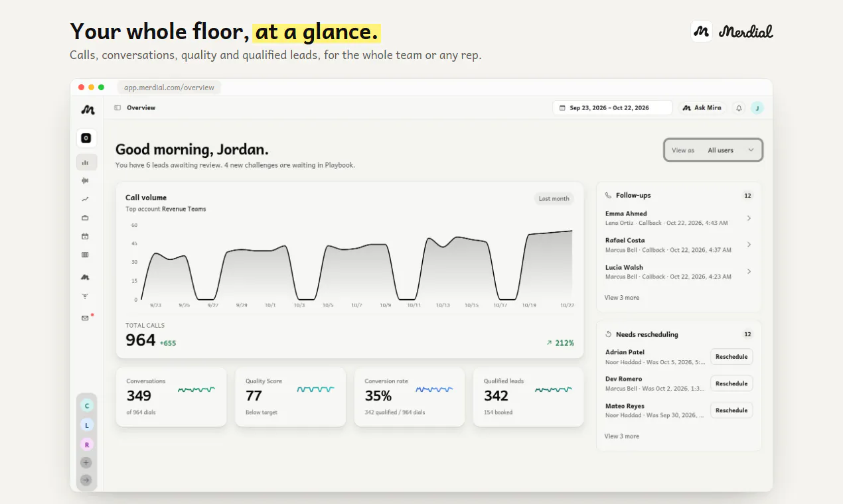The height and width of the screenshot is (504, 843).
Task: Click the Ask Mira button
Action: pyautogui.click(x=702, y=108)
